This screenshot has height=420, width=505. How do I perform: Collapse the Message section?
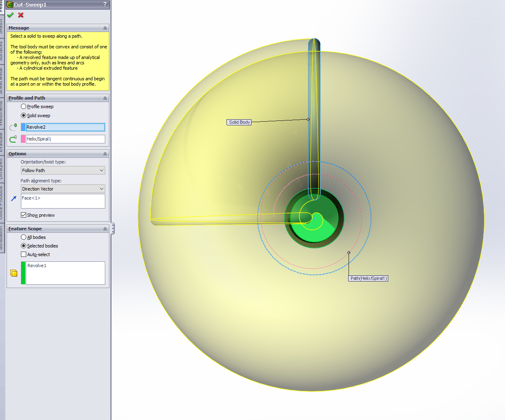(x=105, y=28)
